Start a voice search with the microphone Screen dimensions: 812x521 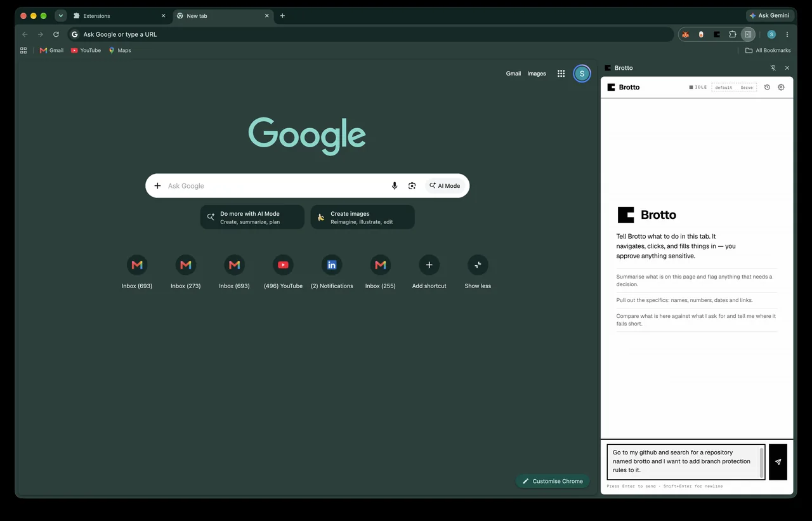point(395,186)
